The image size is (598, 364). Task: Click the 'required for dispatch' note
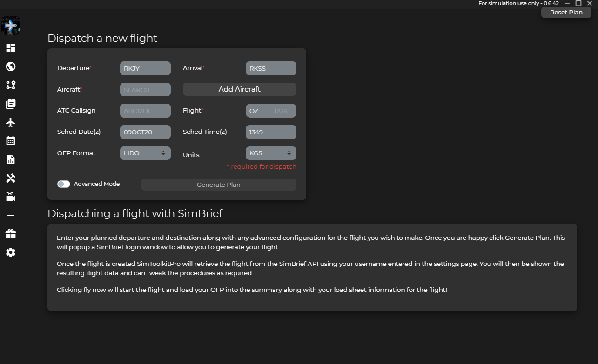coord(262,166)
